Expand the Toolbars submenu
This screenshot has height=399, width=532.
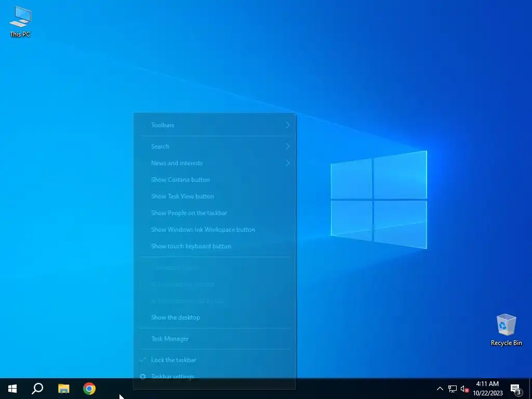(215, 125)
